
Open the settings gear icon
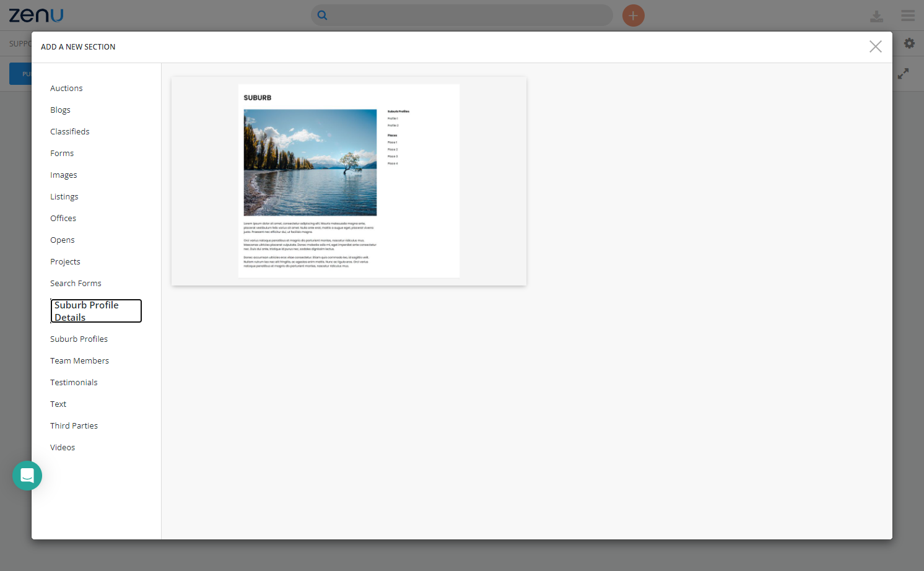[909, 43]
